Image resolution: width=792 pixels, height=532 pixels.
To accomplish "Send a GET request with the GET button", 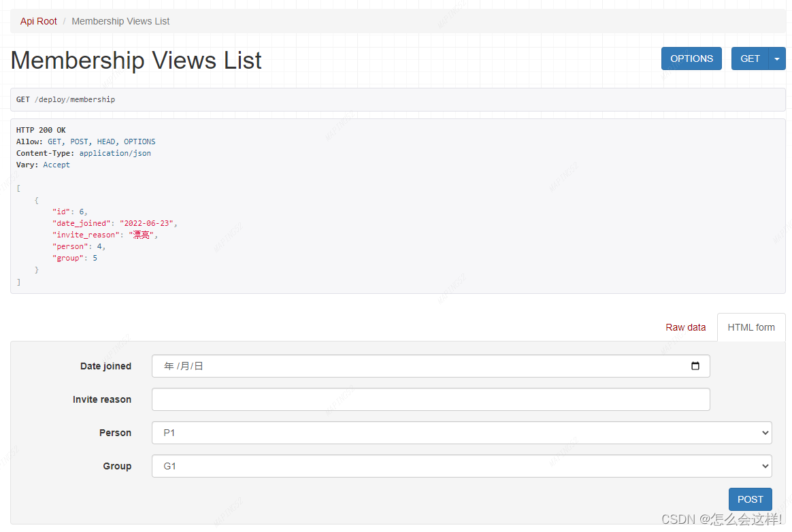I will click(750, 59).
